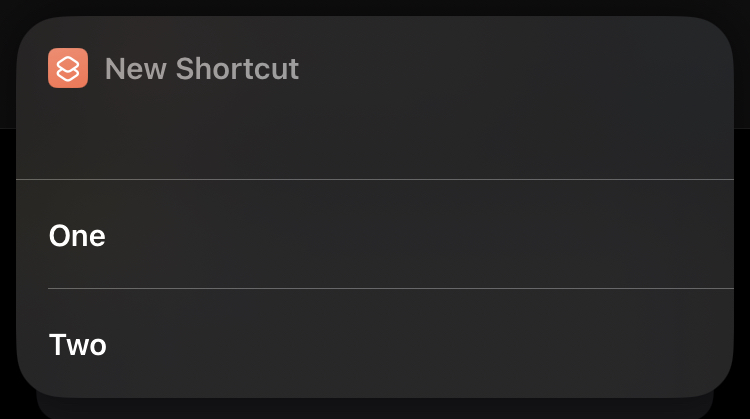Click the orange Shortcuts app icon
The image size is (750, 419).
coord(68,68)
